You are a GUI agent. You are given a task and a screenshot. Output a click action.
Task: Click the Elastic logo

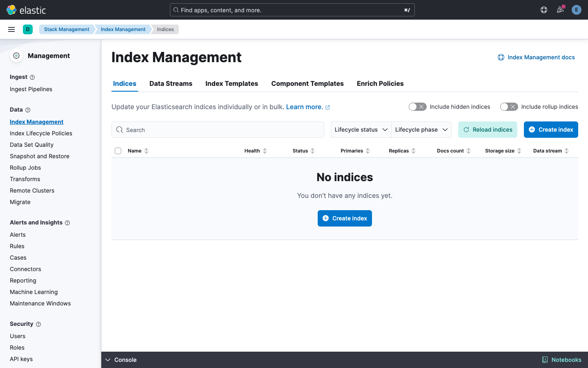pyautogui.click(x=26, y=10)
